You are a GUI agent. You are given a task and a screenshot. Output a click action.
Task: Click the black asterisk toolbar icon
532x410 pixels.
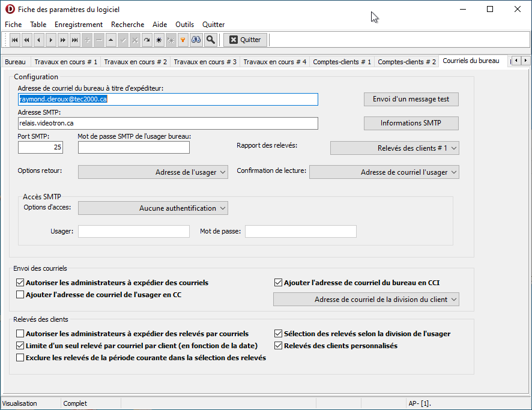[159, 40]
